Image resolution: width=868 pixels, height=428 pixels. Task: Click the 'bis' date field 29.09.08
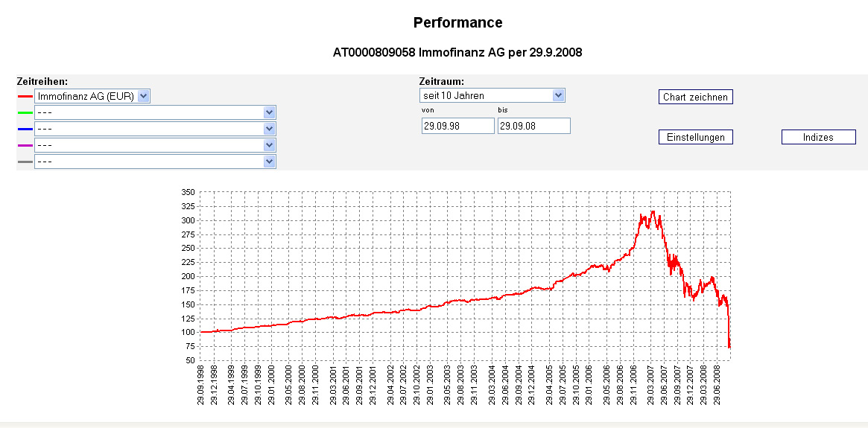pos(533,126)
